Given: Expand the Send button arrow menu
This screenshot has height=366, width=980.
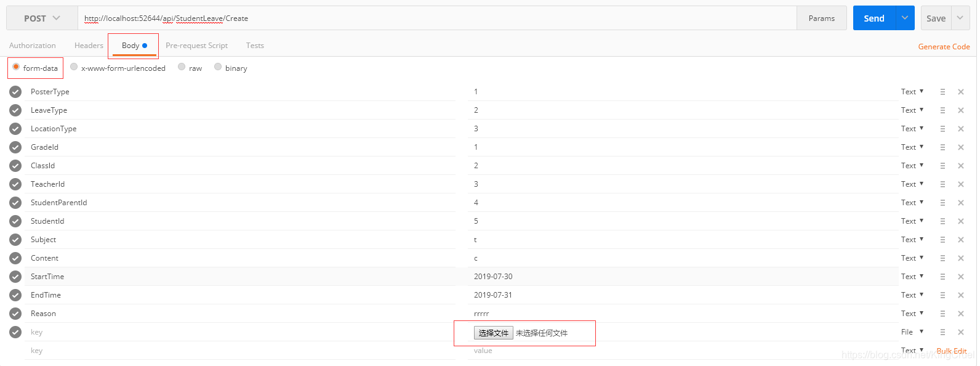Looking at the screenshot, I should (905, 18).
